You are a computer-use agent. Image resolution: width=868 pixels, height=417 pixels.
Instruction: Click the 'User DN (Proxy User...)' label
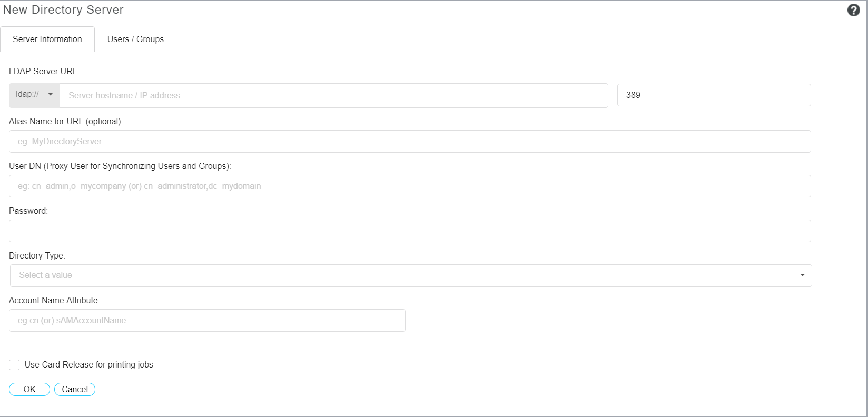[120, 166]
